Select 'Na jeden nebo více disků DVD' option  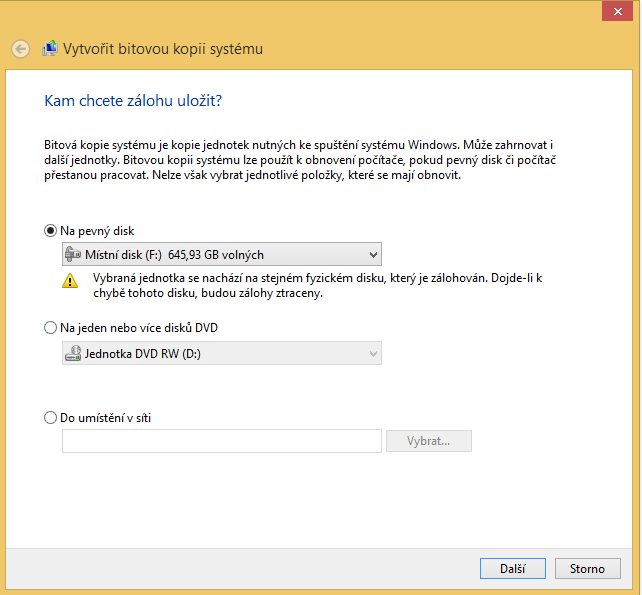pyautogui.click(x=50, y=328)
